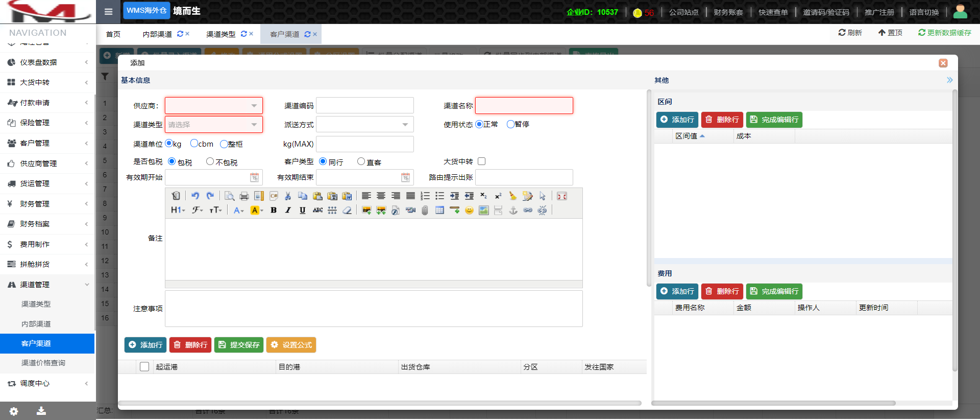Click the editor fullscreen icon
This screenshot has height=420, width=980.
click(561, 196)
